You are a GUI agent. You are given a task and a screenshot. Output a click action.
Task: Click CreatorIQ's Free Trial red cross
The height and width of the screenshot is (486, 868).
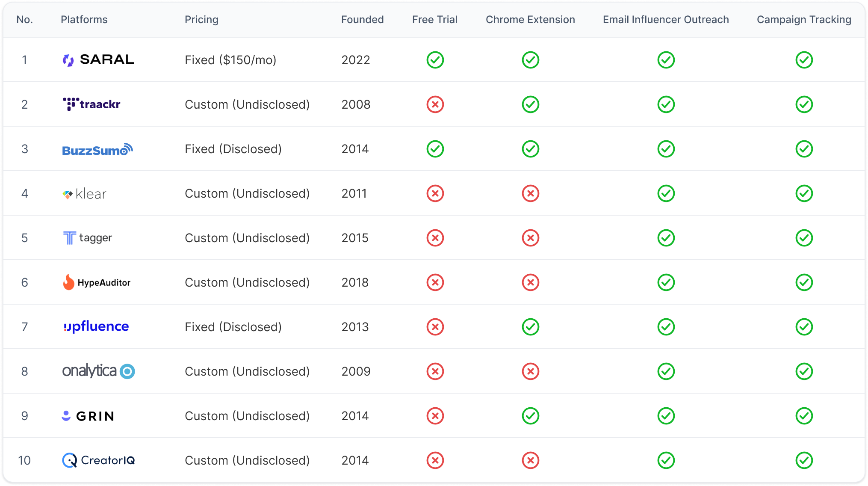(x=435, y=460)
